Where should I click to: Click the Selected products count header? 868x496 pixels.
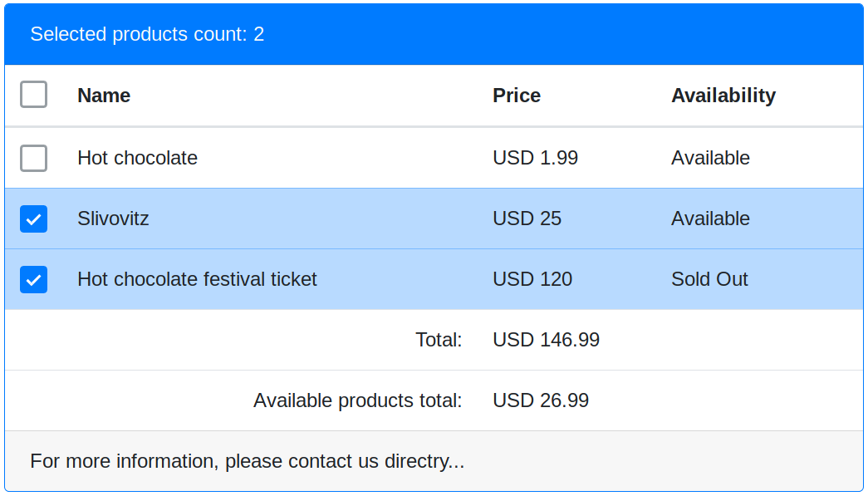tap(147, 34)
